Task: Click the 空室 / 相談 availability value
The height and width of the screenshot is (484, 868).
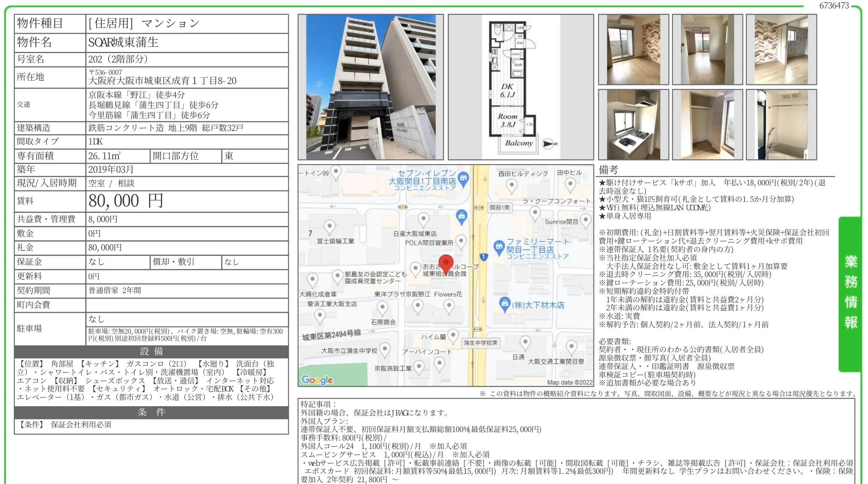Action: [111, 183]
